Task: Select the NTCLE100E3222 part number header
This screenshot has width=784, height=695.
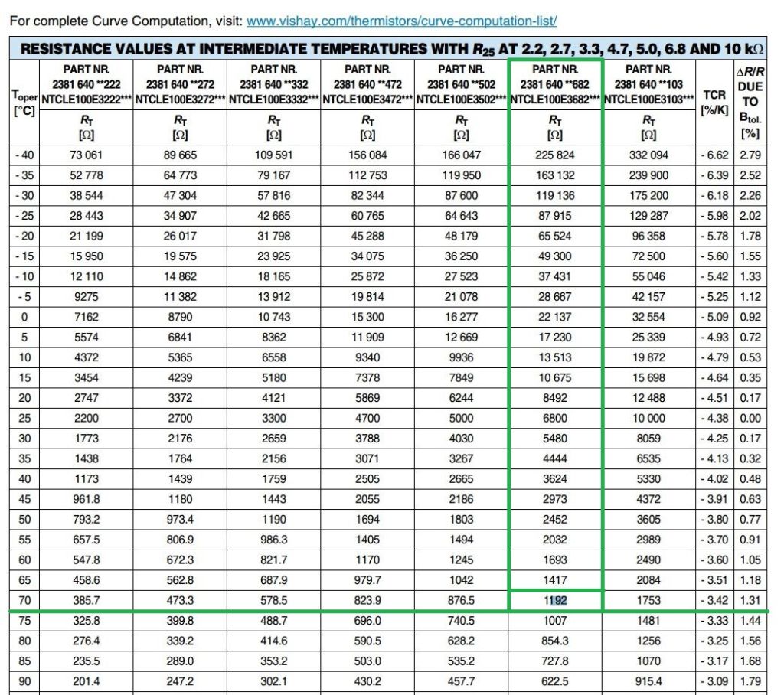Action: [x=87, y=99]
